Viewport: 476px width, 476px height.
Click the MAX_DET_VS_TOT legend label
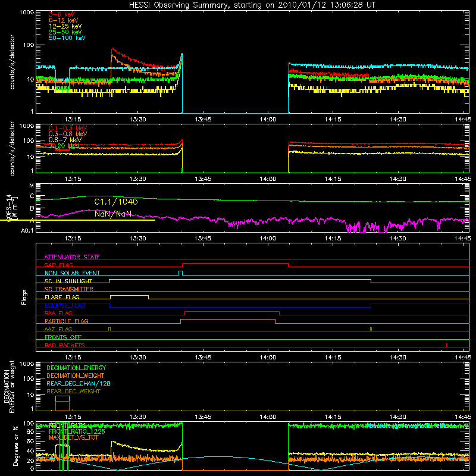click(73, 438)
